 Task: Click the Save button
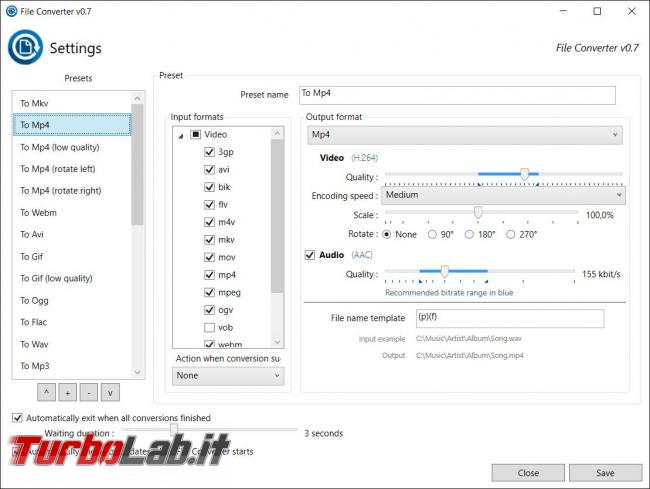(605, 473)
